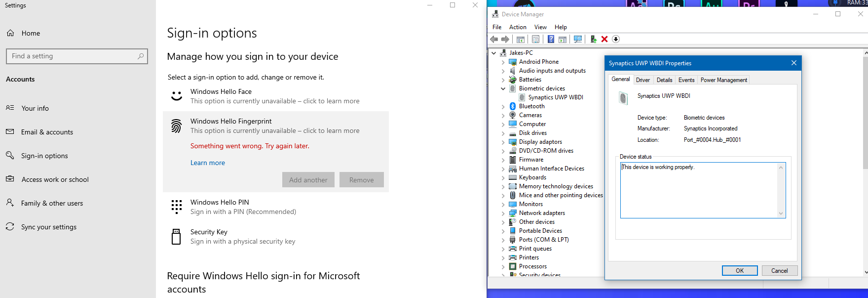Switch to the Driver tab
Image resolution: width=868 pixels, height=298 pixels.
[x=642, y=80]
